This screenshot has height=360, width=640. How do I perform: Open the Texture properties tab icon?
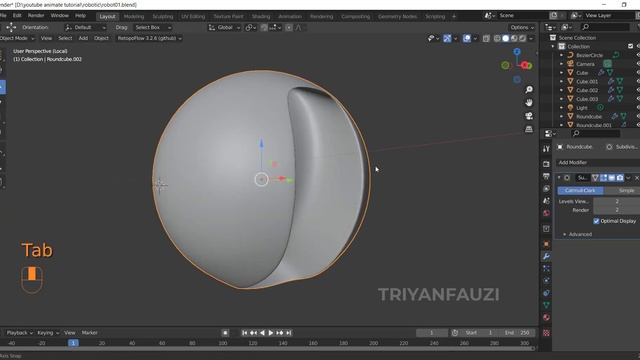click(x=546, y=333)
